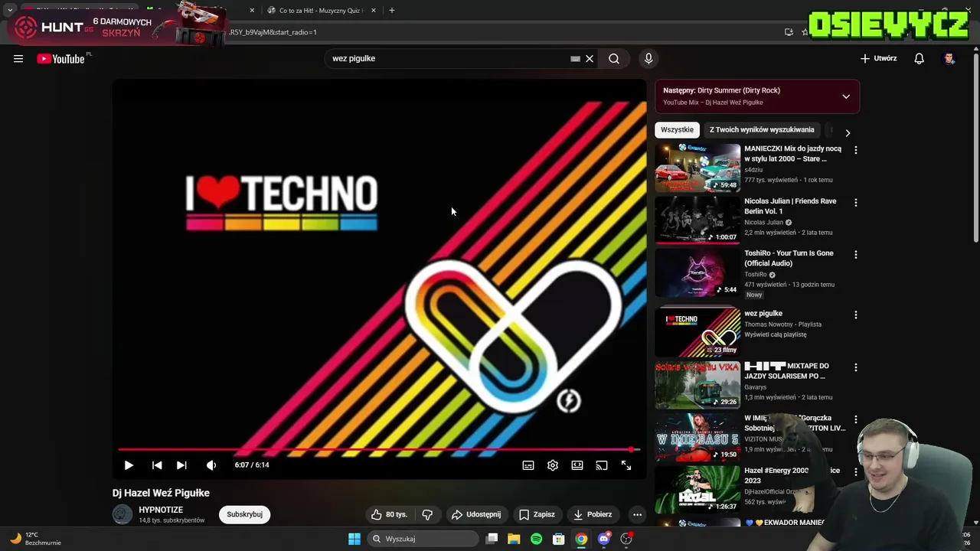Image resolution: width=980 pixels, height=551 pixels.
Task: Close the Co to za Hit! tab
Action: point(373,11)
